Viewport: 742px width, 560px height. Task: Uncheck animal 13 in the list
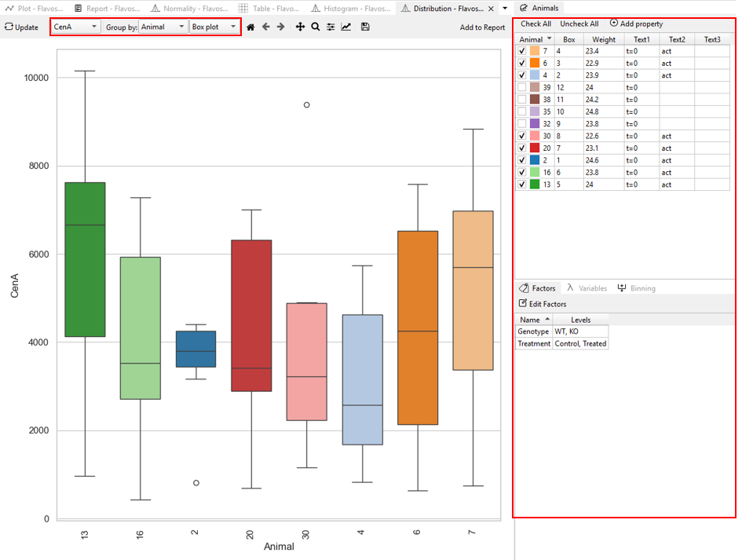point(521,184)
